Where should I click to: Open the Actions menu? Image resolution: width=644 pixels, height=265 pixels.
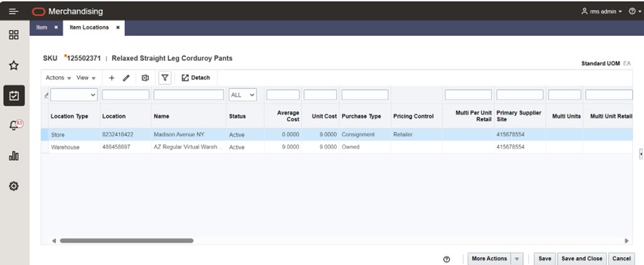pyautogui.click(x=58, y=78)
